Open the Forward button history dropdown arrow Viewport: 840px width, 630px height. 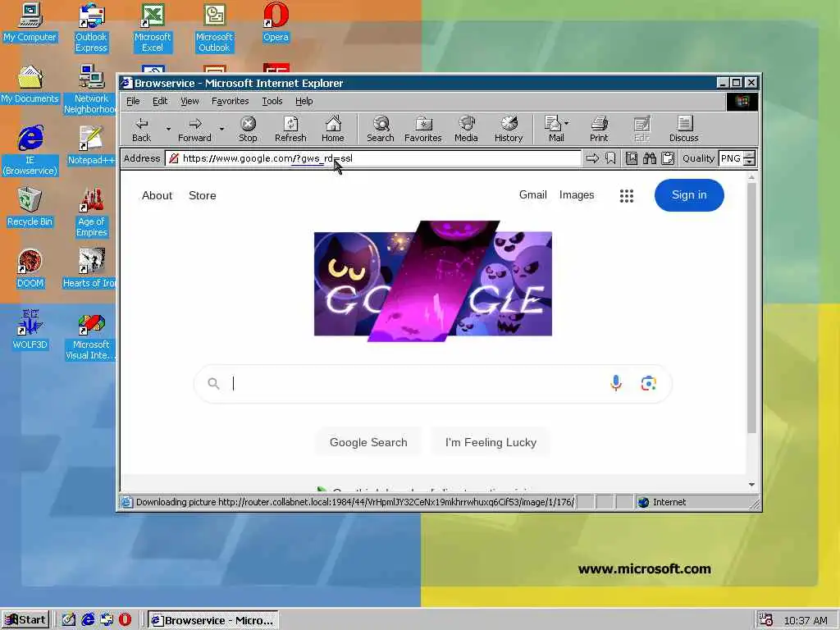pyautogui.click(x=221, y=129)
